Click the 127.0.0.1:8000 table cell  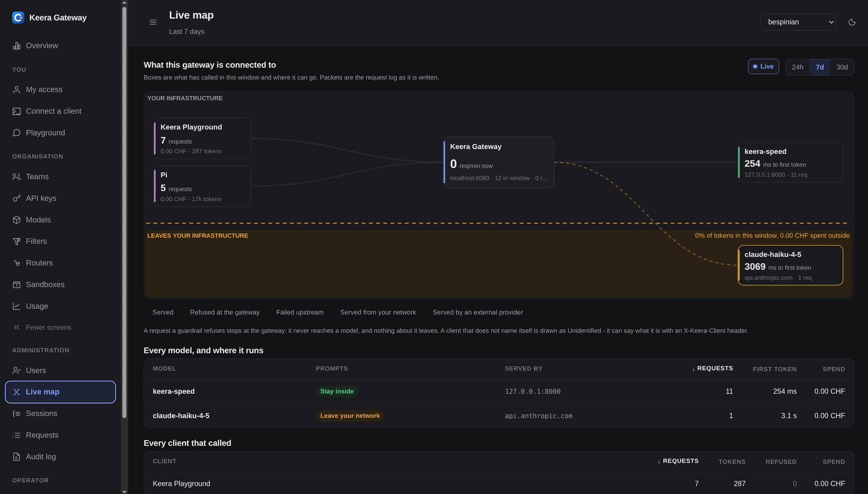tap(533, 391)
